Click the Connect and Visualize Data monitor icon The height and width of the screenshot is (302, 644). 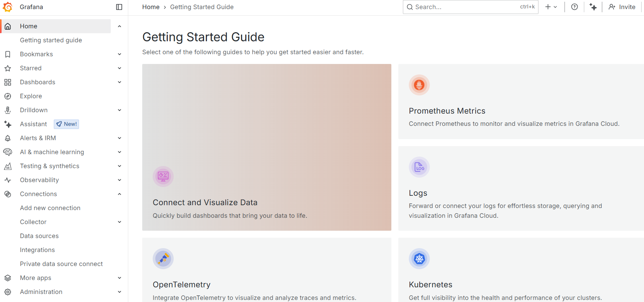[x=163, y=177]
